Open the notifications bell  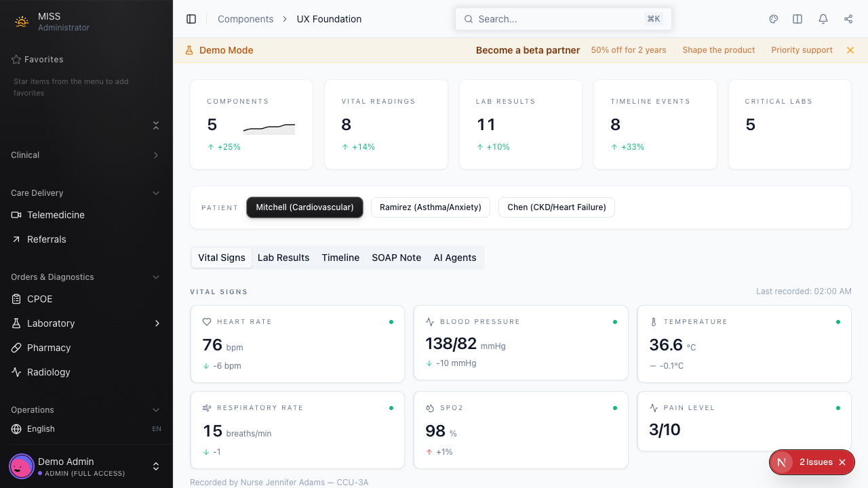tap(823, 19)
